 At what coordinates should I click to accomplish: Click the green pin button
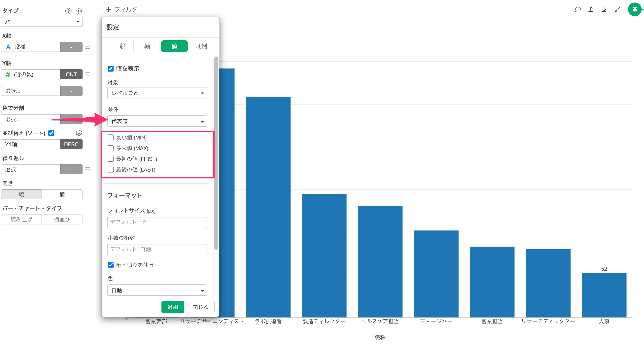(634, 10)
